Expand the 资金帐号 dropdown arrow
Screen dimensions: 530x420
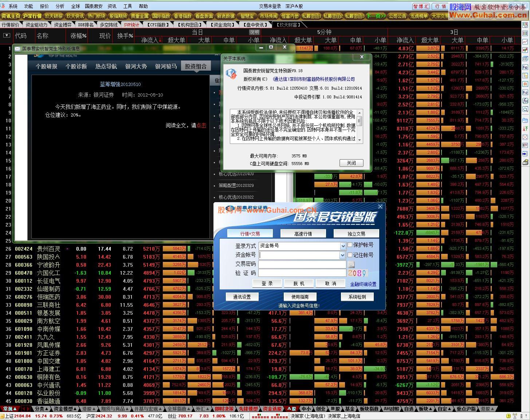coord(342,255)
